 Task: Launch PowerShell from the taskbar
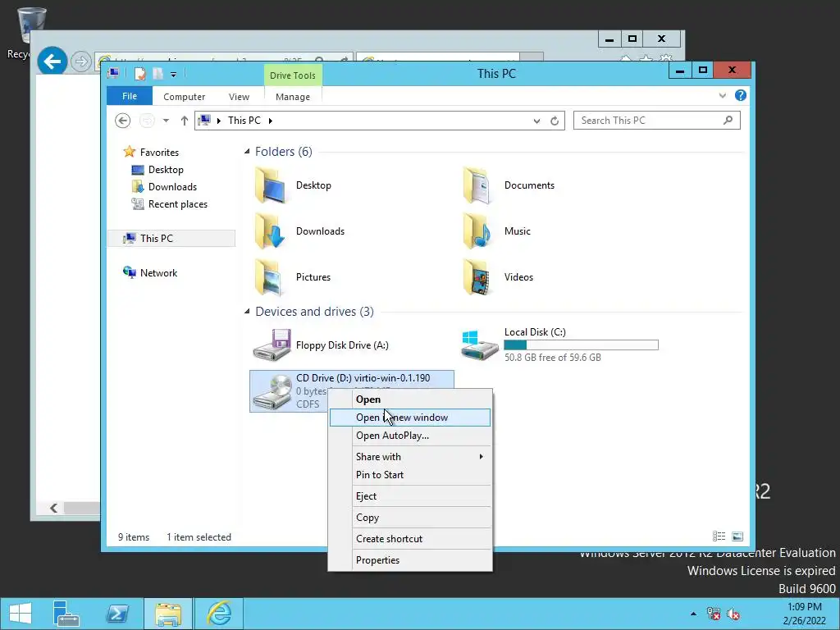coord(117,614)
